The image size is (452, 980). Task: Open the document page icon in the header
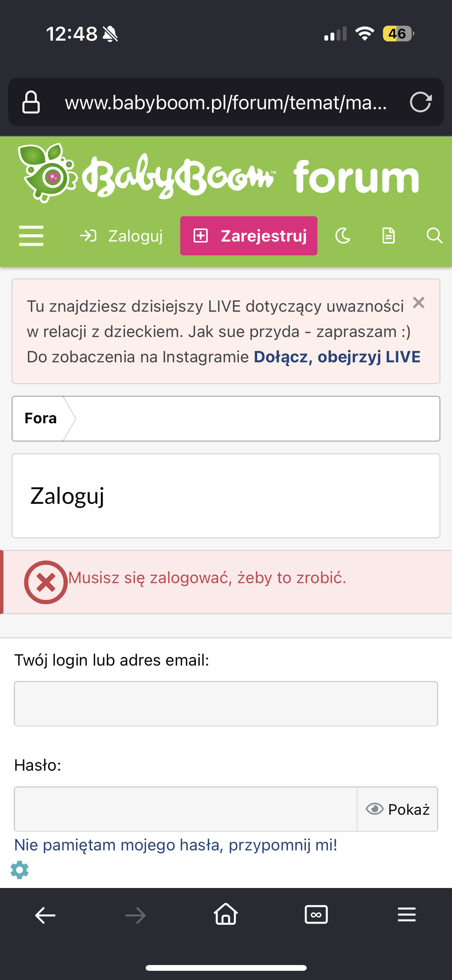(388, 236)
